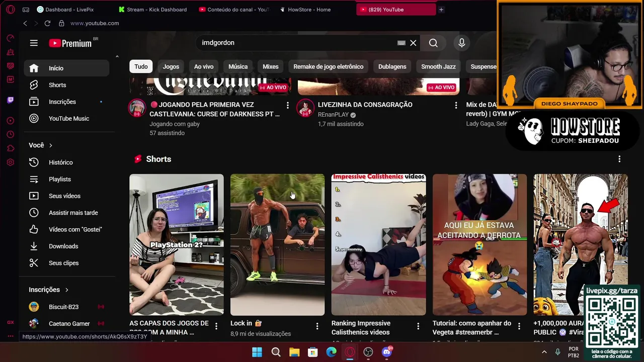Open Inscrições in the sidebar

66,102
